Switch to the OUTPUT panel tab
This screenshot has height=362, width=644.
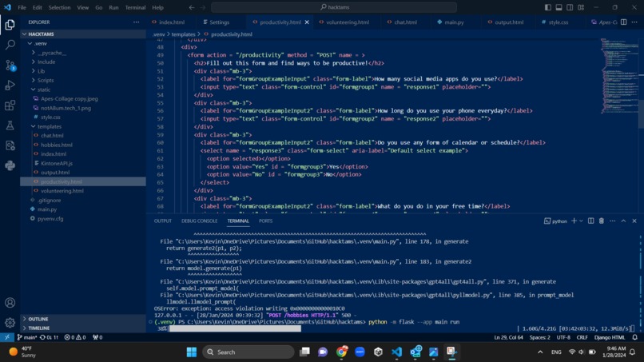[163, 221]
